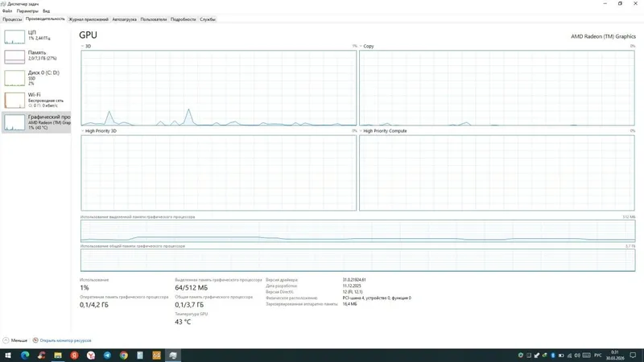
Task: Select the Wi-Fi performance item
Action: [36, 100]
